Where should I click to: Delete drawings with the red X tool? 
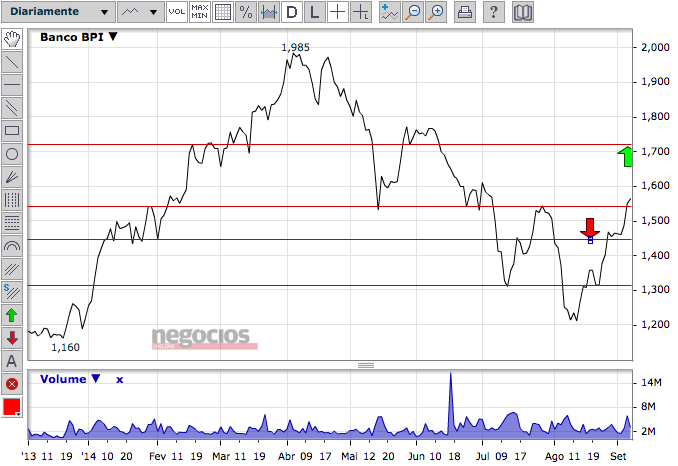point(12,384)
